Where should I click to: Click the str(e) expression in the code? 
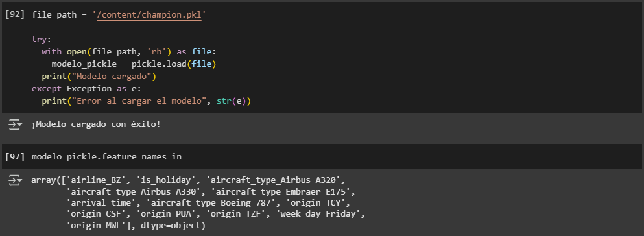point(232,101)
